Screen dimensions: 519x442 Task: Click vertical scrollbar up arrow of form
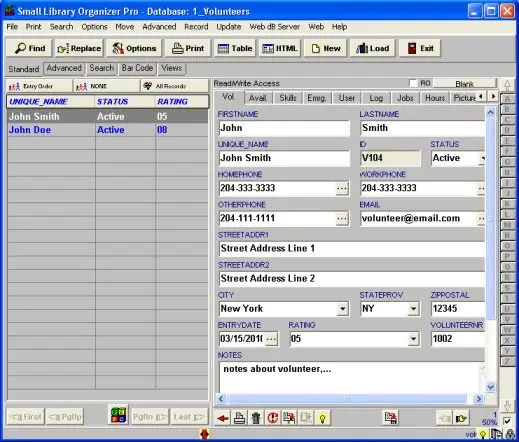(490, 113)
